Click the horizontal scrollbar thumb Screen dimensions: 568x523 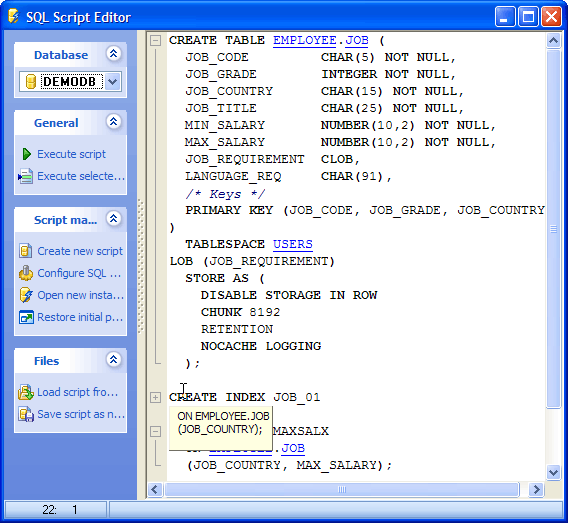(x=342, y=490)
